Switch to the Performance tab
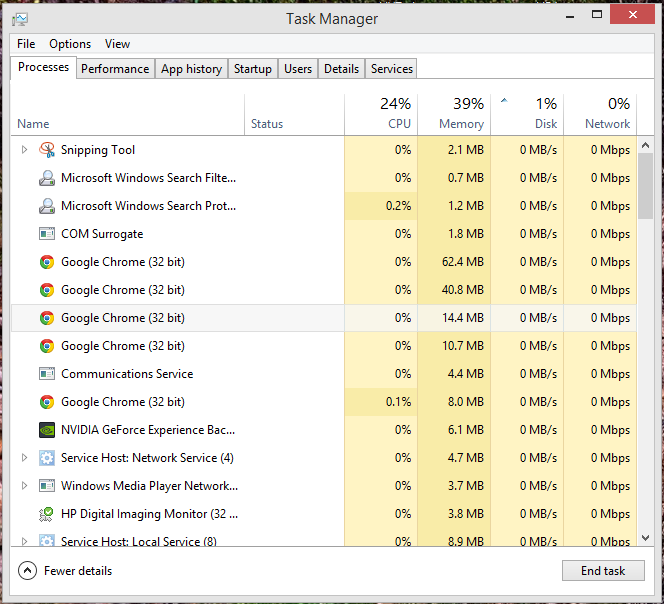 [x=115, y=69]
